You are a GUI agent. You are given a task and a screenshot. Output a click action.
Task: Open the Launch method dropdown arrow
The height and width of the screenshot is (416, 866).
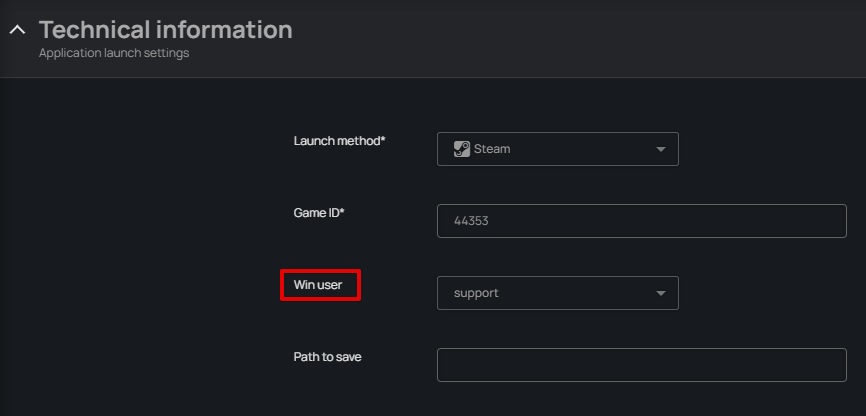(660, 149)
